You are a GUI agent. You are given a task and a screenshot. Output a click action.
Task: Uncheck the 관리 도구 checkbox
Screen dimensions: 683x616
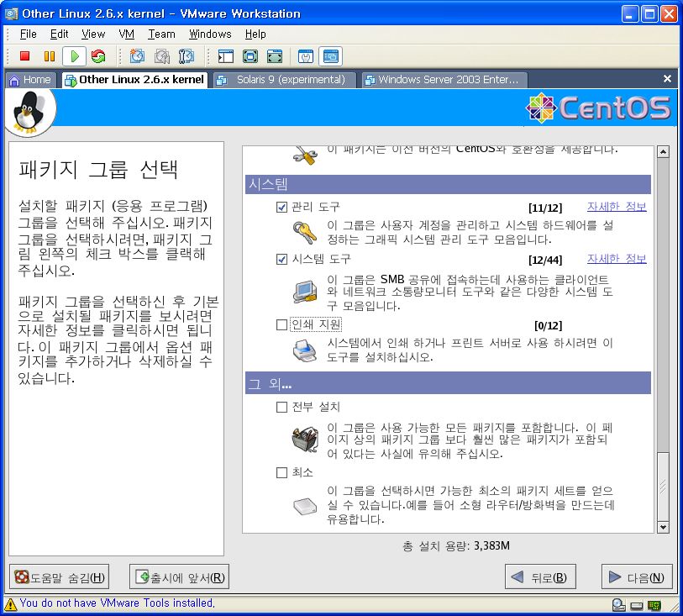282,207
